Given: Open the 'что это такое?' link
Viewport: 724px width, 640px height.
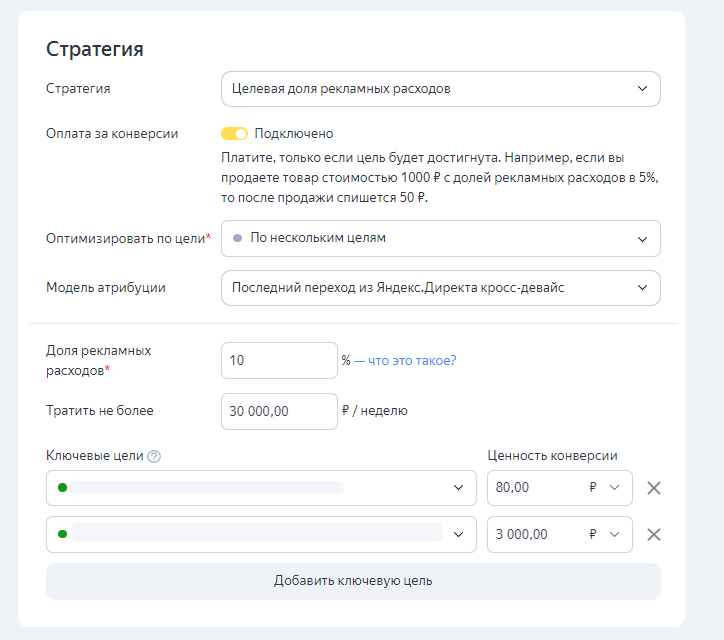Looking at the screenshot, I should (412, 361).
